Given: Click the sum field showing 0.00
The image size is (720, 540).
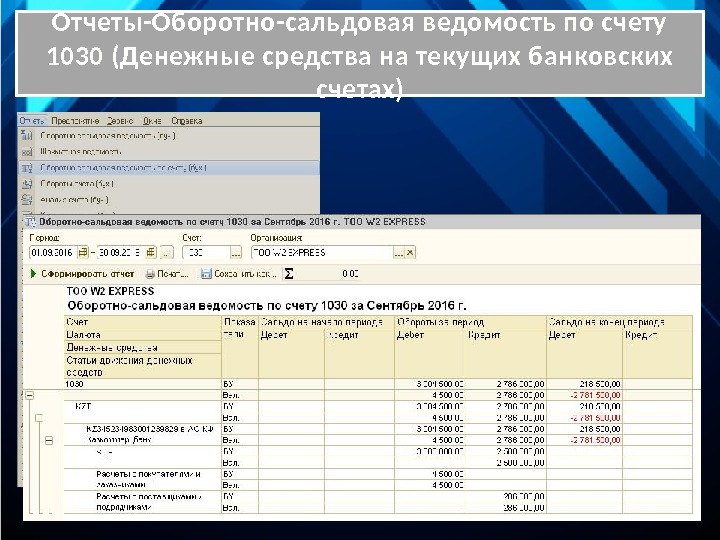Looking at the screenshot, I should tap(327, 274).
